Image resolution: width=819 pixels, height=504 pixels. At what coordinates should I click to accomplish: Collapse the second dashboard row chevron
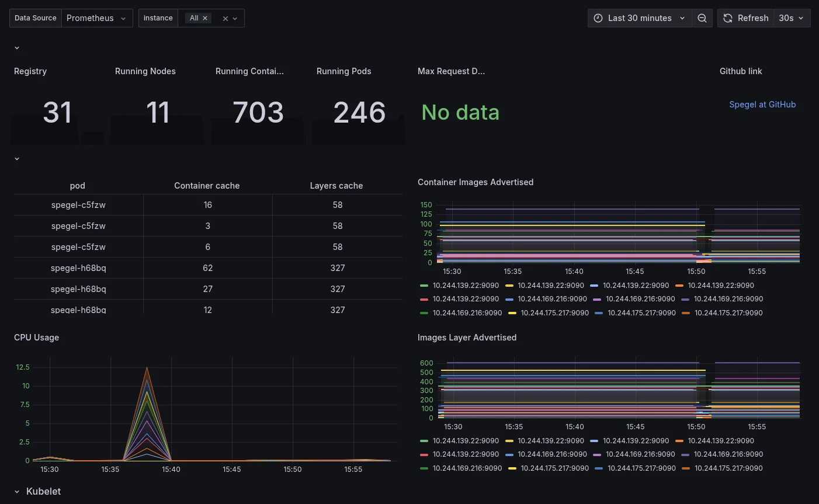pyautogui.click(x=17, y=158)
